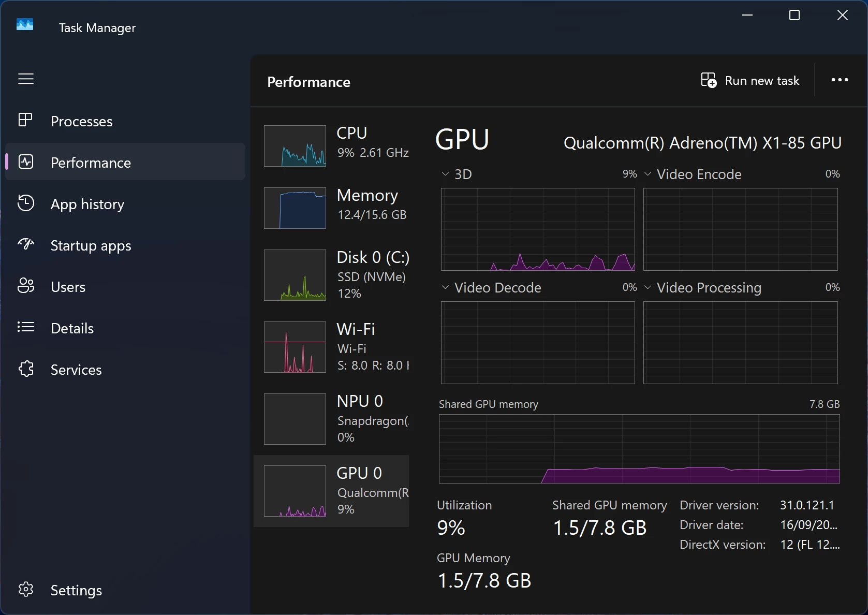Select the GPU 0 graph thumbnail
The width and height of the screenshot is (868, 615).
click(295, 491)
